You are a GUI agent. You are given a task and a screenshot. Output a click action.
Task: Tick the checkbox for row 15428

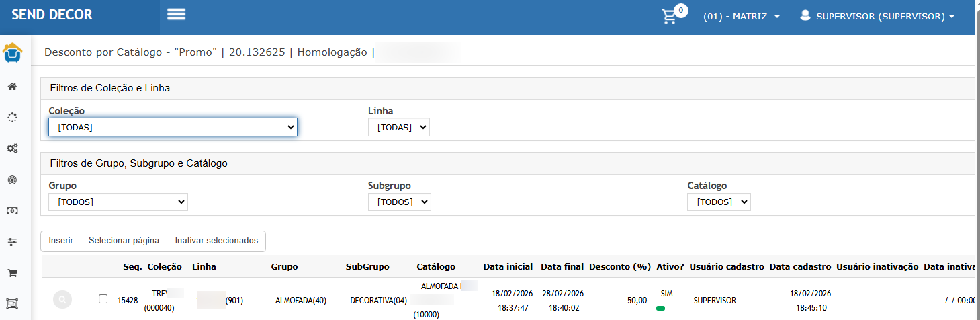click(103, 299)
